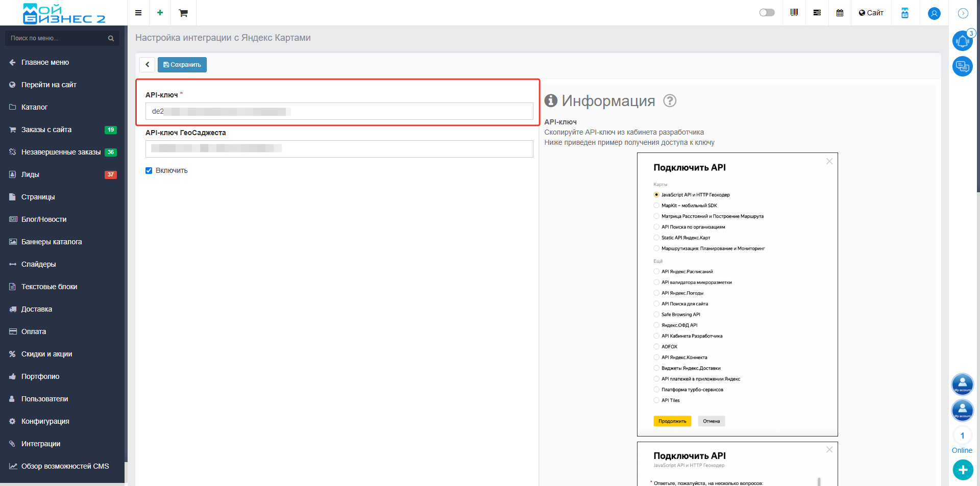This screenshot has width=980, height=486.
Task: Open Баннеры каталога menu item
Action: coord(62,242)
